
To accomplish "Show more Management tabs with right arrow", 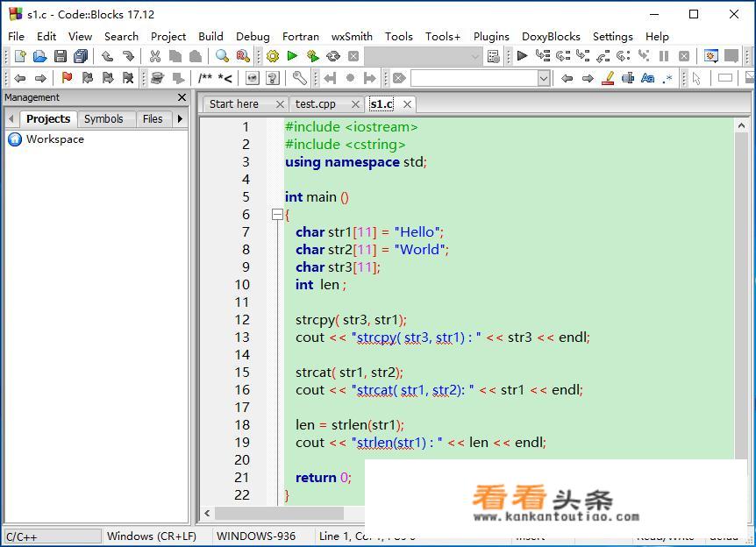I will coord(180,118).
